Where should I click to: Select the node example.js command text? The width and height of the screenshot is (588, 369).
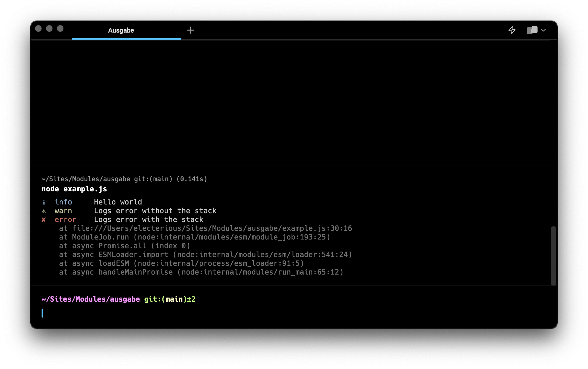tap(74, 189)
